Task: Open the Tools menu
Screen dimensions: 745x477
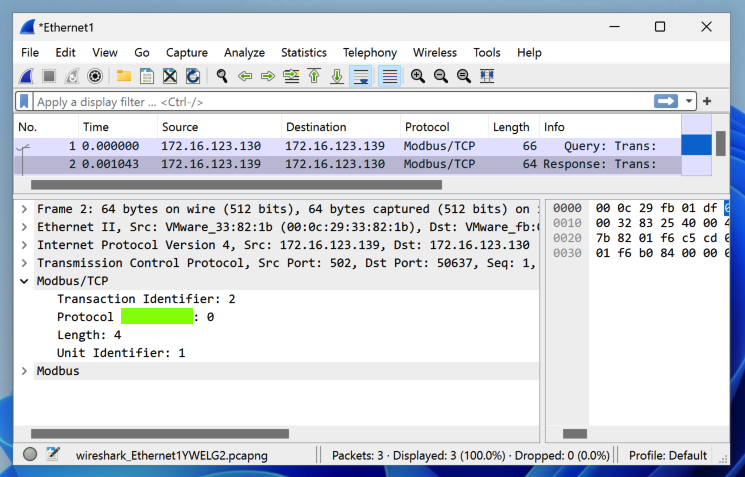Action: pyautogui.click(x=487, y=53)
